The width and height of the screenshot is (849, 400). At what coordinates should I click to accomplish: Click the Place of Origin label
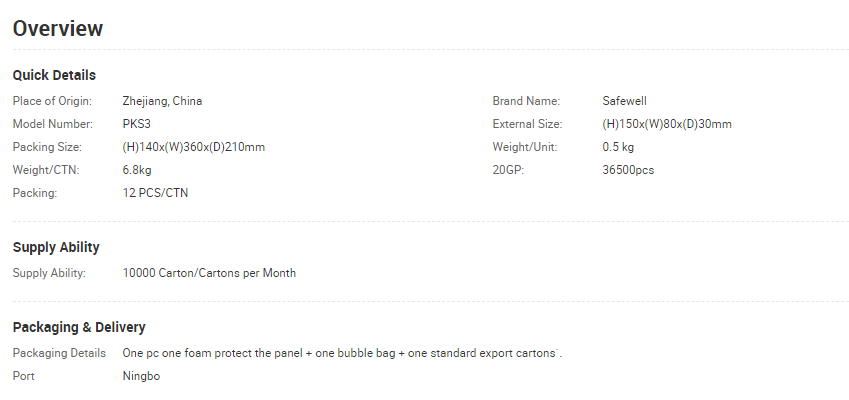point(53,101)
